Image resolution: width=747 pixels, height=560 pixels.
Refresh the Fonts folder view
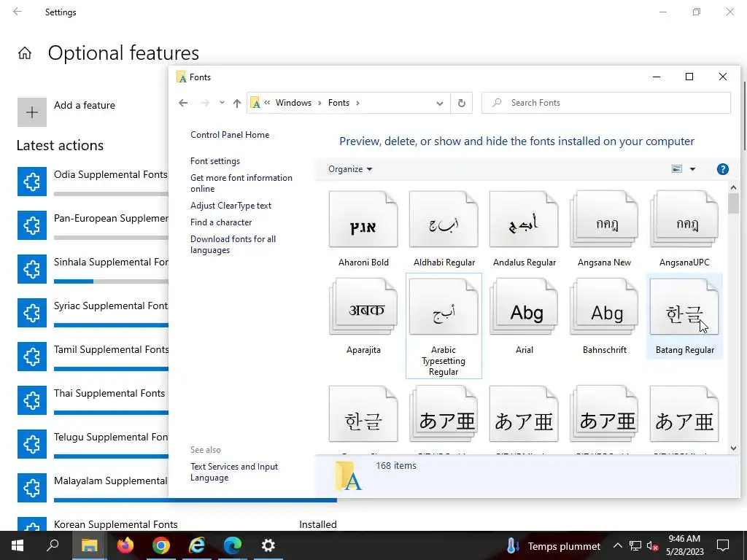[461, 103]
